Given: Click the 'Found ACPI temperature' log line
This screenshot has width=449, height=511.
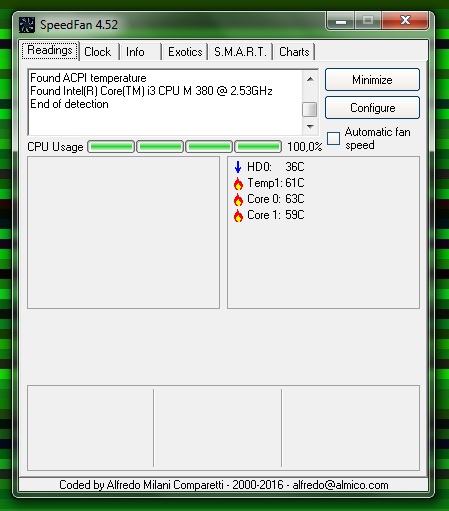Looking at the screenshot, I should click(x=88, y=78).
